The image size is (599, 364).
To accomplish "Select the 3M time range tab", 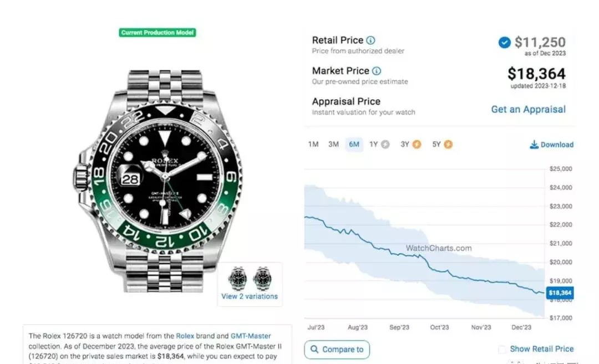I will [x=333, y=144].
